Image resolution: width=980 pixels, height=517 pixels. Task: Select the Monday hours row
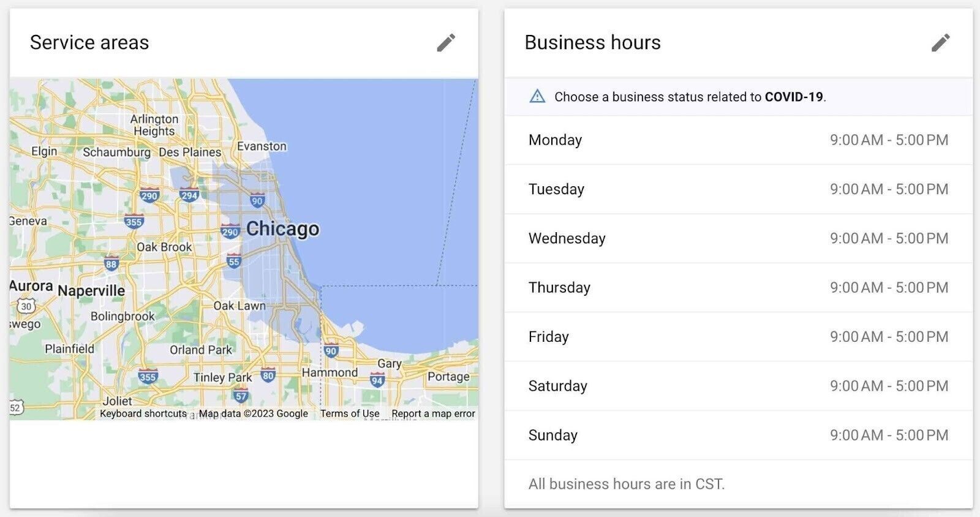(x=738, y=140)
